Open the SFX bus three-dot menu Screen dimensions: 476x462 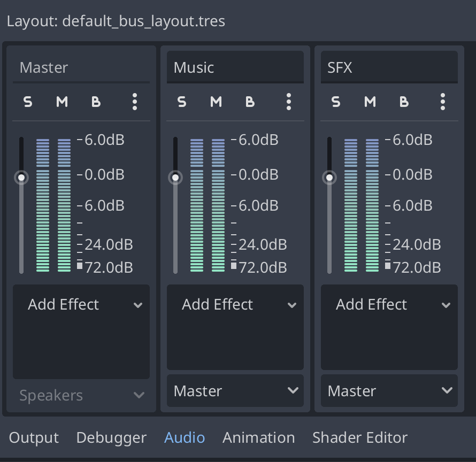coord(443,101)
